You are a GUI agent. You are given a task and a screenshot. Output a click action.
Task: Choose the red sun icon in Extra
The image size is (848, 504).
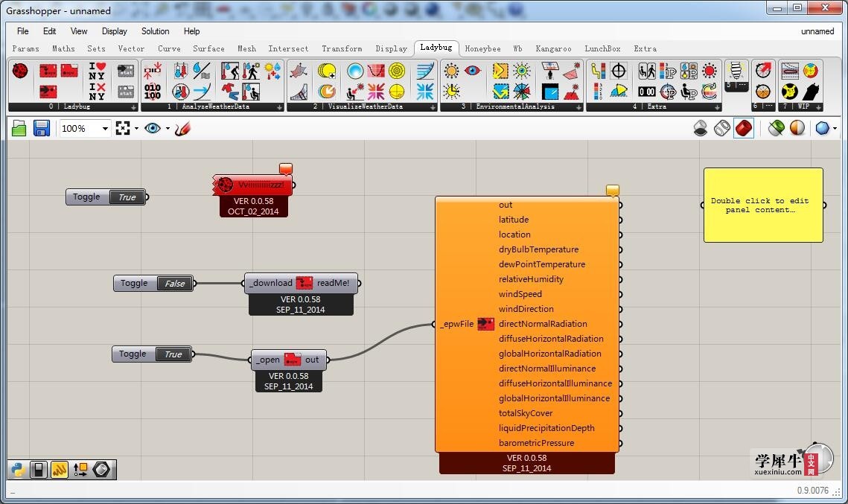710,71
